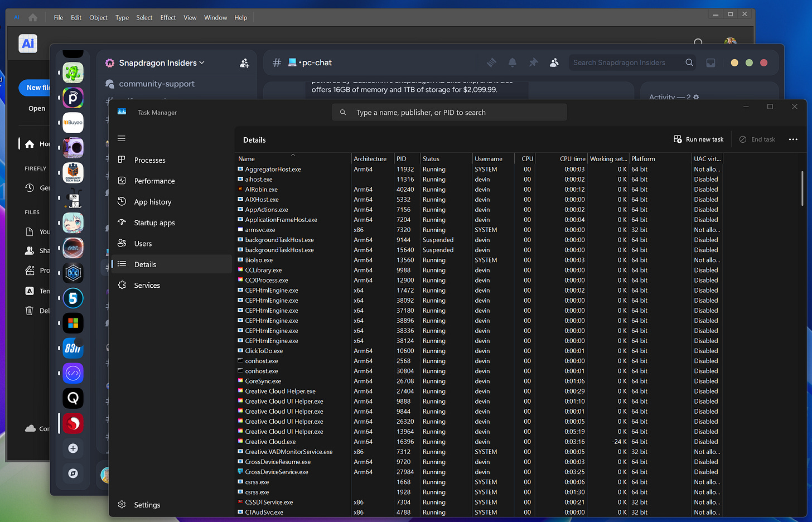Open green alien server icon in Discord
This screenshot has height=522, width=812.
click(73, 72)
